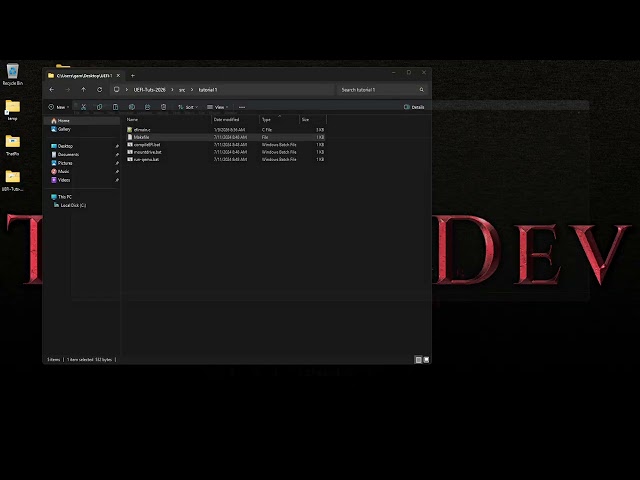Viewport: 640px width, 480px height.
Task: Sort by the Size column header
Action: point(313,120)
